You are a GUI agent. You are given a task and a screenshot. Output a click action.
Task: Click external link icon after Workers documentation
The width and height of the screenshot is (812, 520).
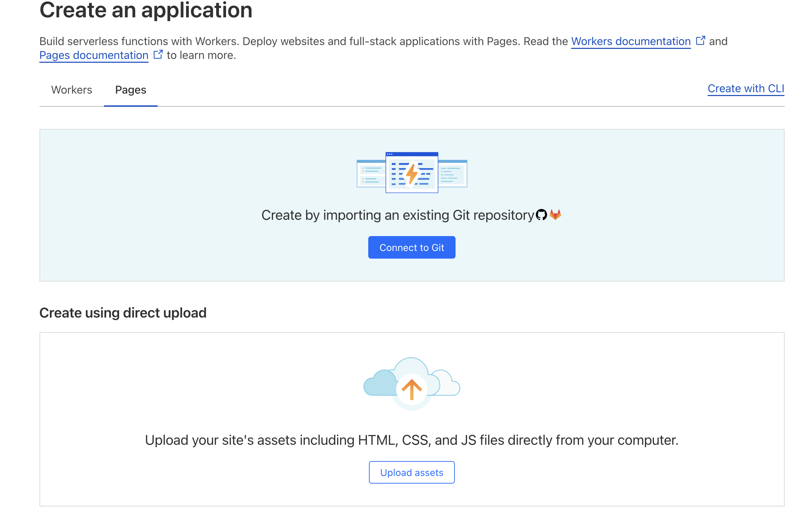click(x=700, y=41)
